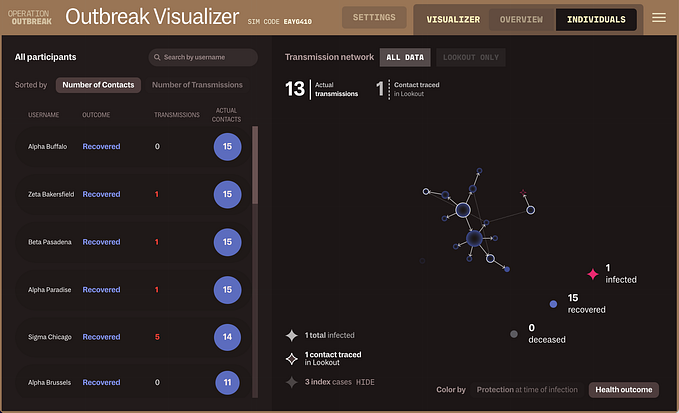Show All Data in transmission network
Screen dimensions: 679x413
(405, 57)
